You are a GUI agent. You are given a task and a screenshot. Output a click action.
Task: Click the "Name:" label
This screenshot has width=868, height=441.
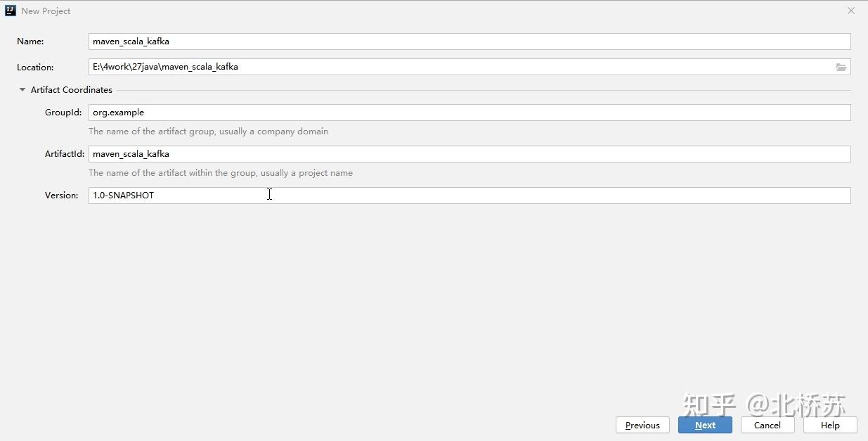point(30,41)
